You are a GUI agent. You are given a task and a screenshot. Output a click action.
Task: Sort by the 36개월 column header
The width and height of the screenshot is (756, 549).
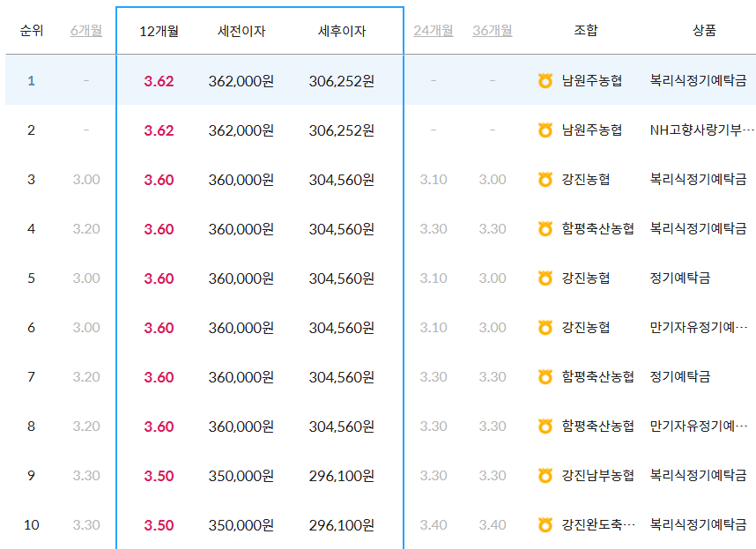coord(493,30)
